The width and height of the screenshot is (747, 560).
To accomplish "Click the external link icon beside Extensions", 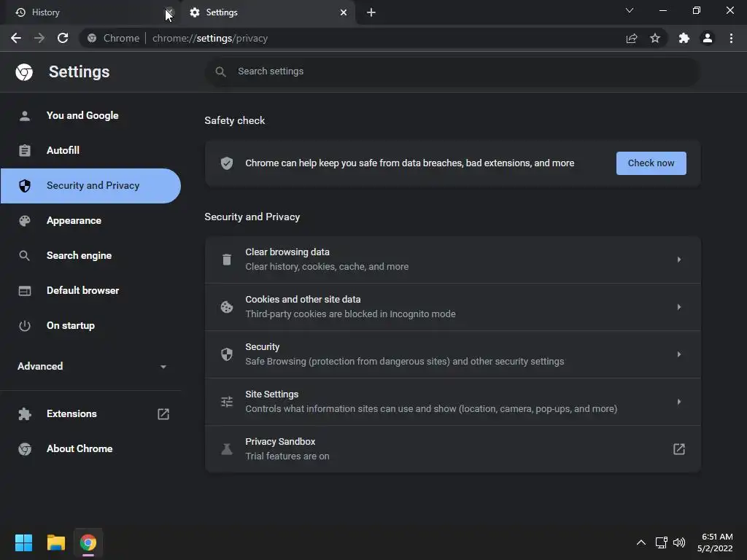I will (163, 414).
